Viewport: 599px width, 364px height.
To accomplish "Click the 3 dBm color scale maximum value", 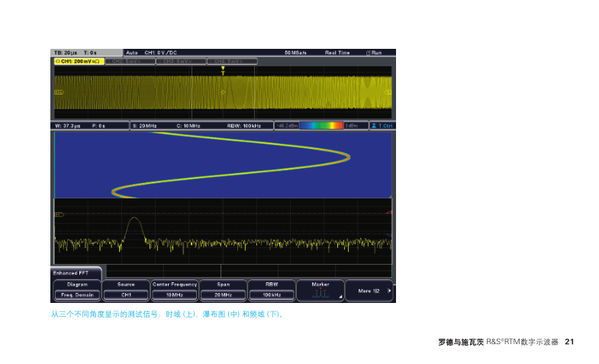I will 352,126.
